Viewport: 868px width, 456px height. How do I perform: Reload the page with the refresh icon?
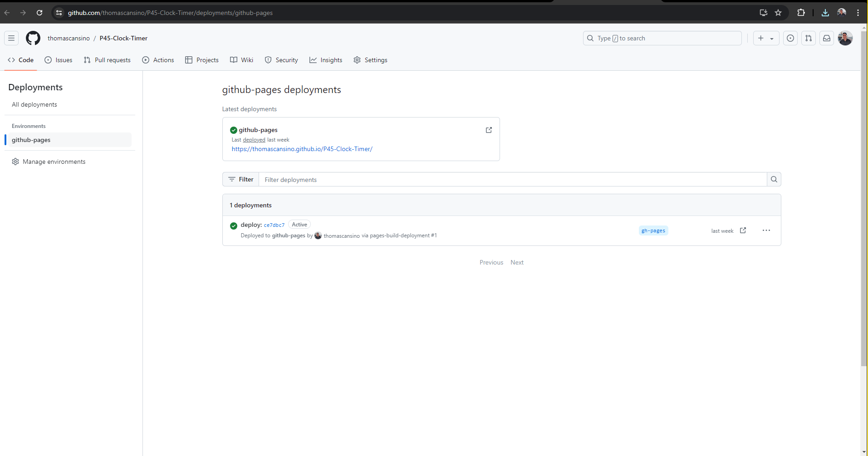[x=39, y=13]
